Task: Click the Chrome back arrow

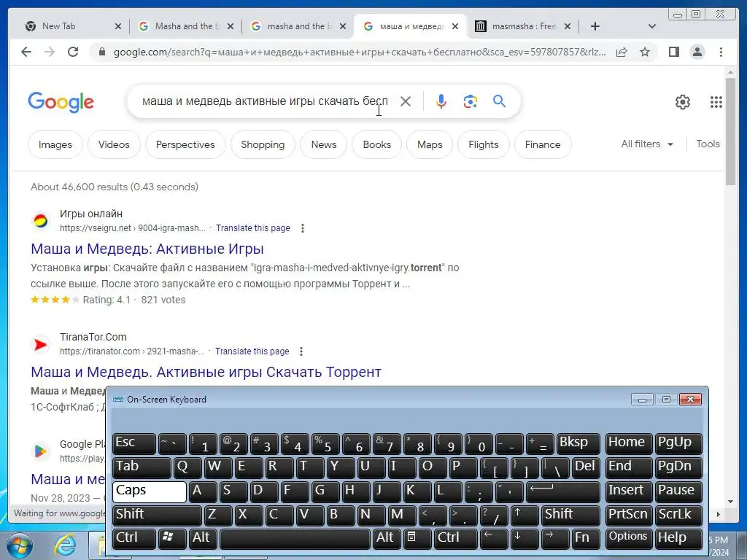Action: [26, 52]
